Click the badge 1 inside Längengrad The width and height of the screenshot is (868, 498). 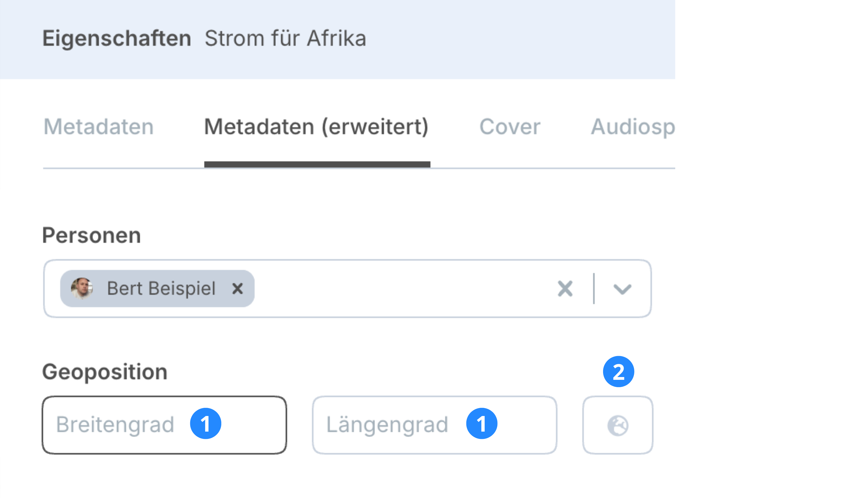click(481, 424)
